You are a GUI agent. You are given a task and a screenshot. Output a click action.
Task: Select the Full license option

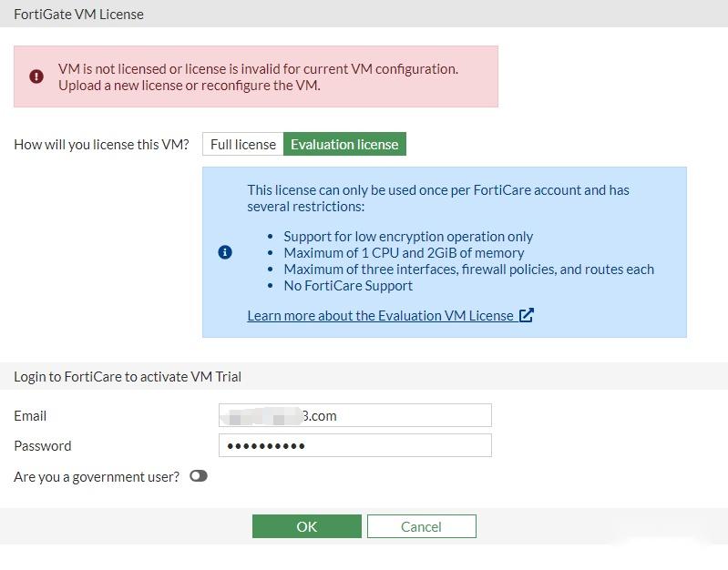pos(243,145)
